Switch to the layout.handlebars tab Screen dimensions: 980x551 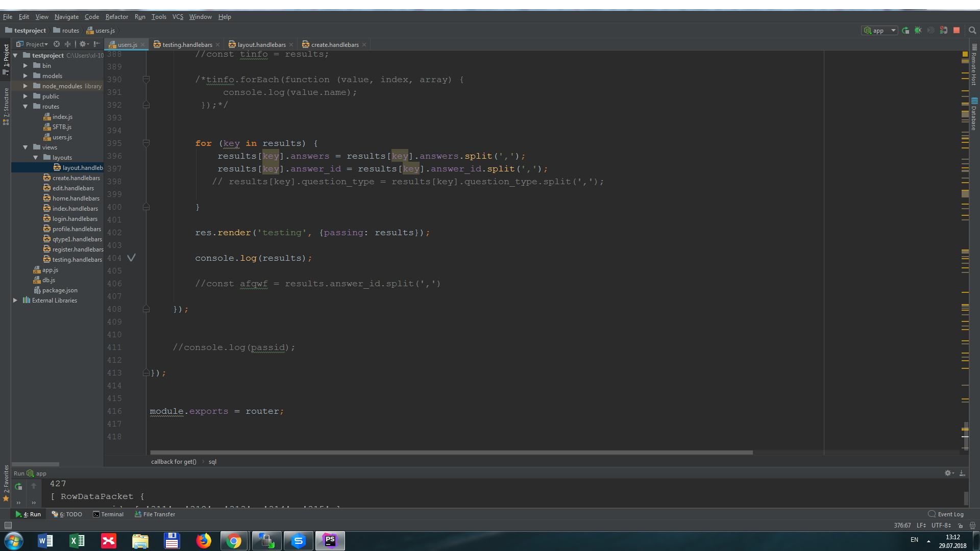(x=261, y=45)
